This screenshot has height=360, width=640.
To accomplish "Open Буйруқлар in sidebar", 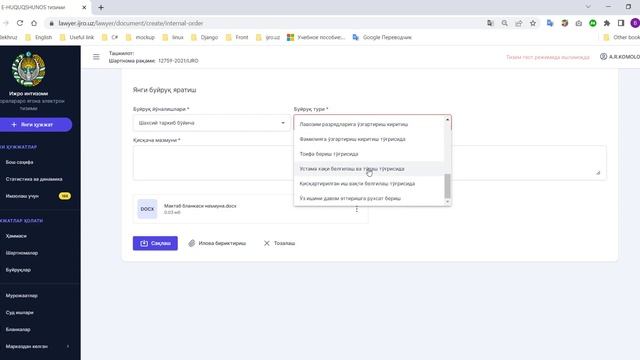I will click(18, 270).
